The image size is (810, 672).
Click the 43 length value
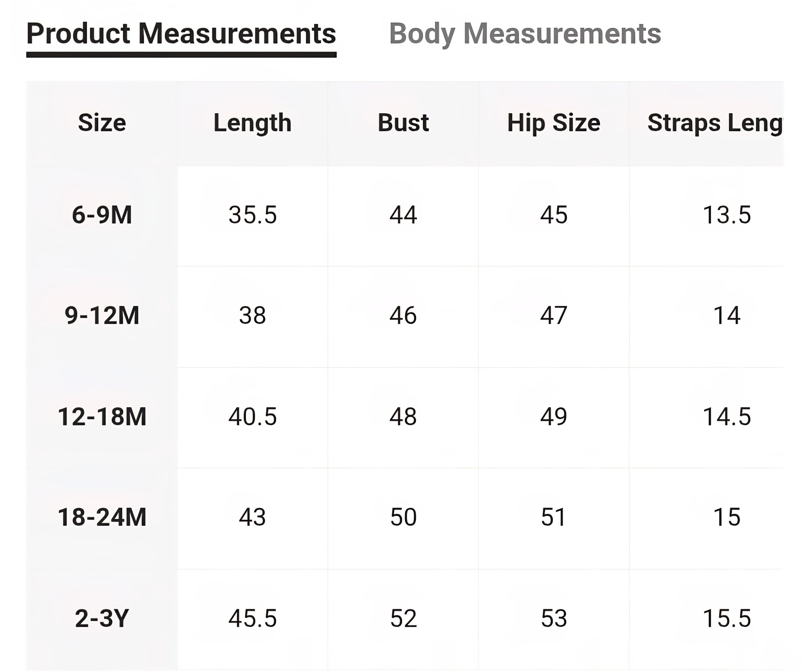pos(252,518)
